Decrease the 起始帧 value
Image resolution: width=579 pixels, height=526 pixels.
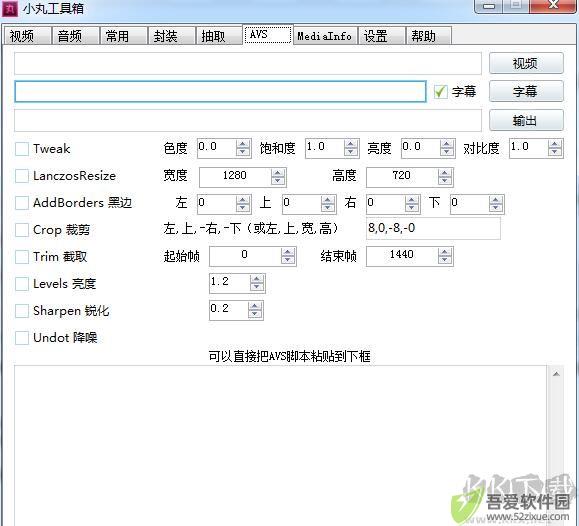(x=288, y=260)
